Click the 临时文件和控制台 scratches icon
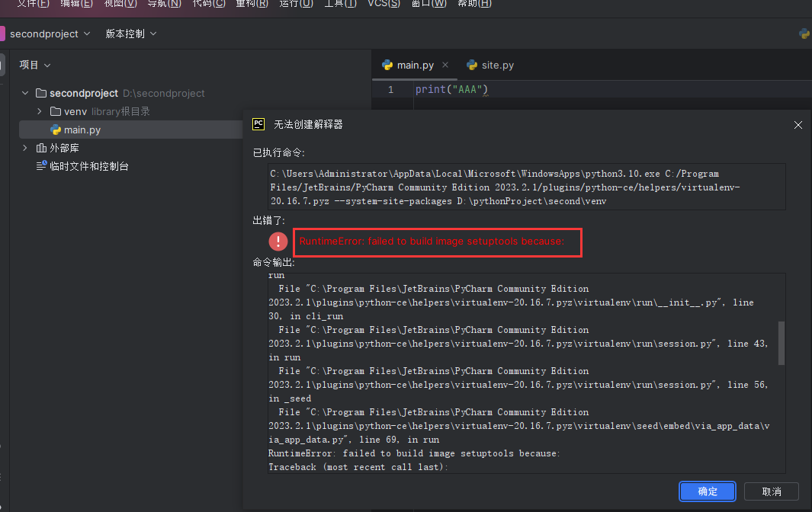The width and height of the screenshot is (812, 512). (41, 165)
